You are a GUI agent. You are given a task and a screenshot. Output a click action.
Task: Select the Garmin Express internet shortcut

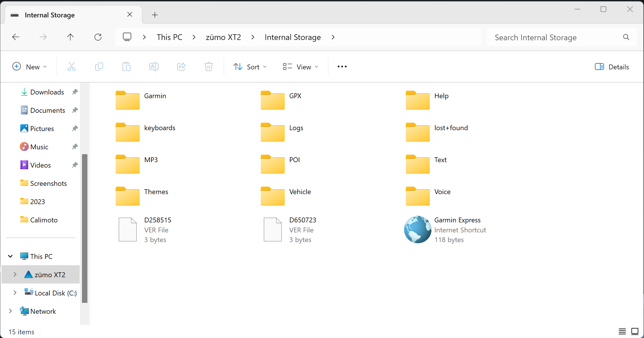click(445, 230)
